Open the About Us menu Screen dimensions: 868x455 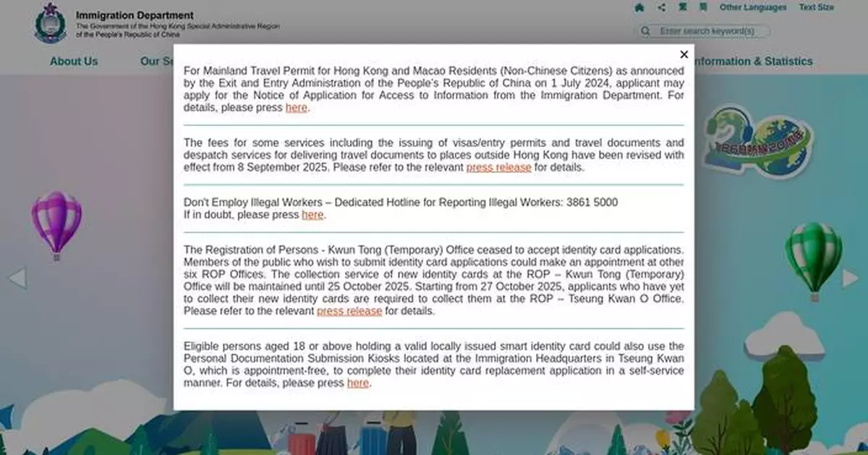coord(74,61)
